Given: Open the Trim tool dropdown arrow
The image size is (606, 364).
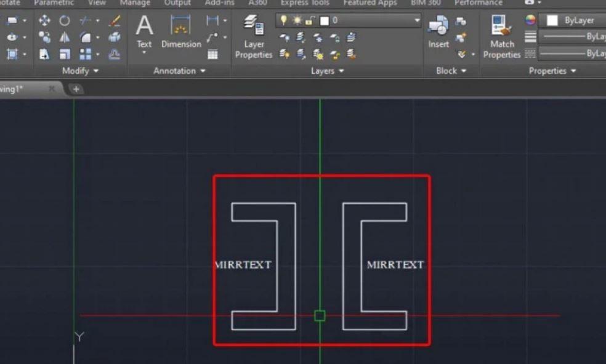Looking at the screenshot, I should pos(98,20).
